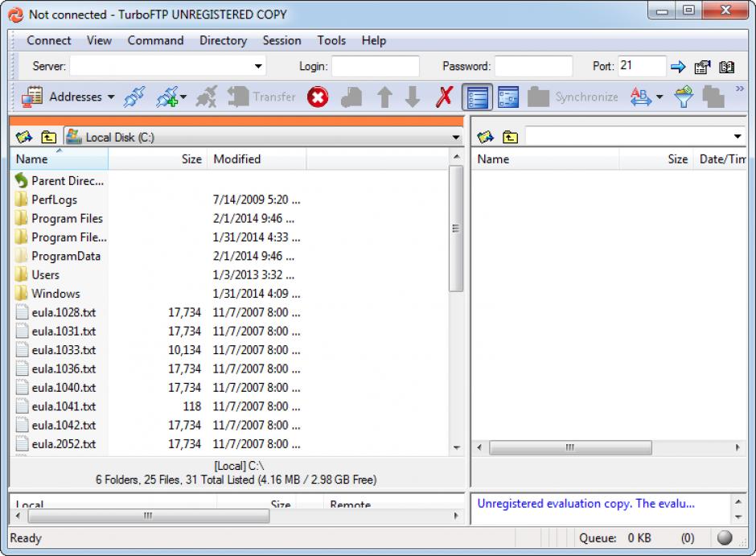Click the log pane scroll up arrow
The image size is (756, 556).
[x=738, y=502]
